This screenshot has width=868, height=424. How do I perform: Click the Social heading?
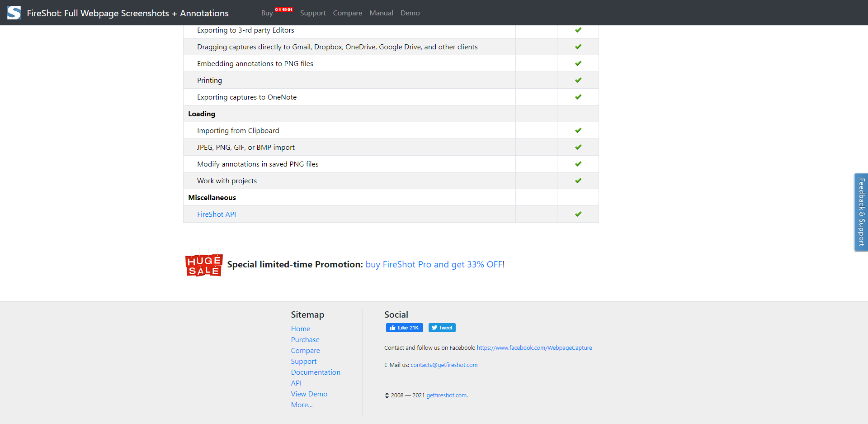396,314
